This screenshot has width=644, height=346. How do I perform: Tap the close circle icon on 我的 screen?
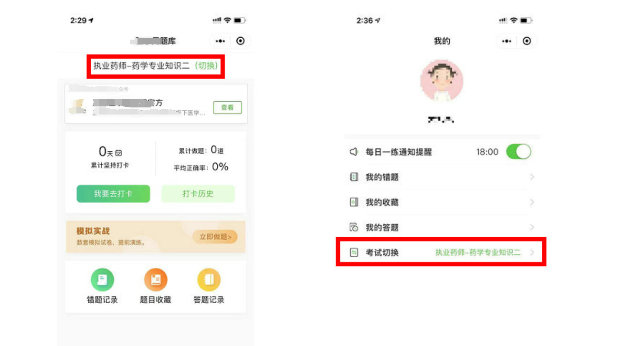pos(527,41)
